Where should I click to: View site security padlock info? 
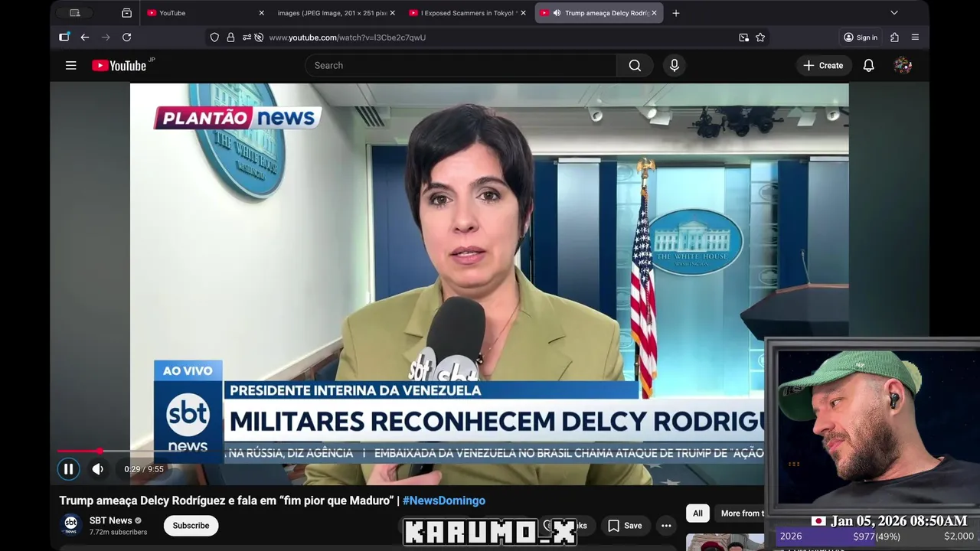(230, 37)
